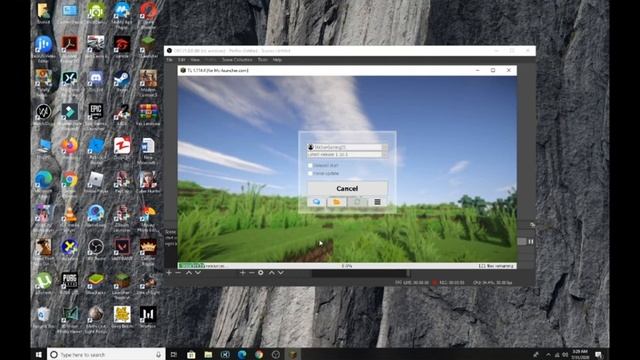
Task: Open notification center in system tray
Action: [599, 354]
